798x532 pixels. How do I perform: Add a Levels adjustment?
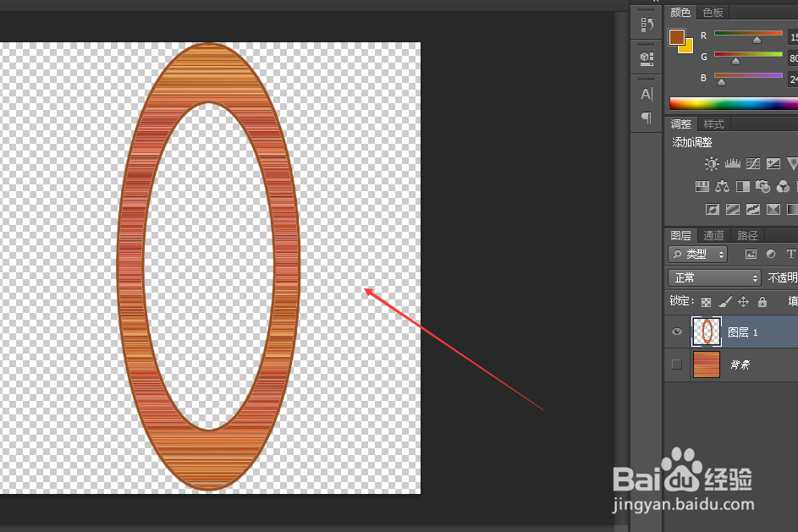pos(732,163)
